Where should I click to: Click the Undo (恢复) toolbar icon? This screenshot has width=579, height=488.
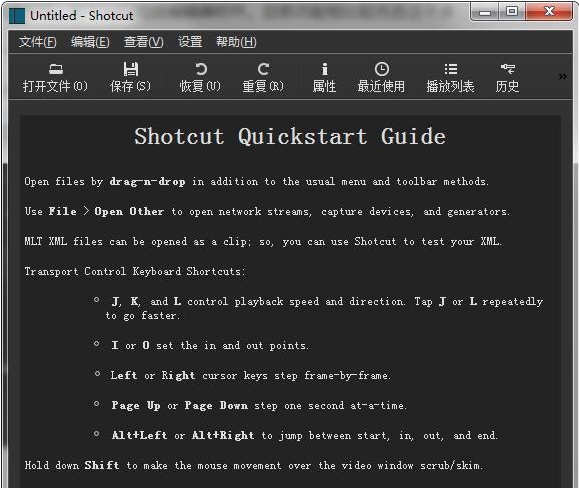tap(201, 69)
